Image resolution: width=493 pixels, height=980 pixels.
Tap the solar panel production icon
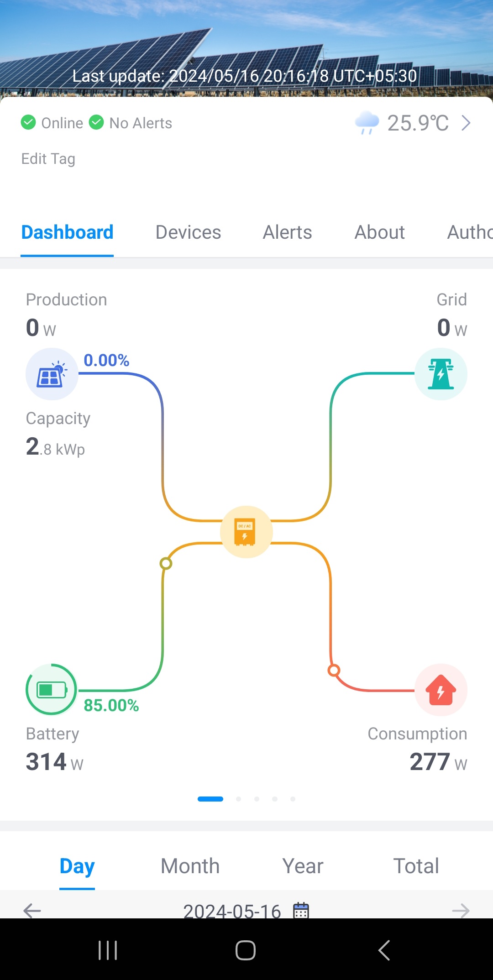(x=52, y=374)
